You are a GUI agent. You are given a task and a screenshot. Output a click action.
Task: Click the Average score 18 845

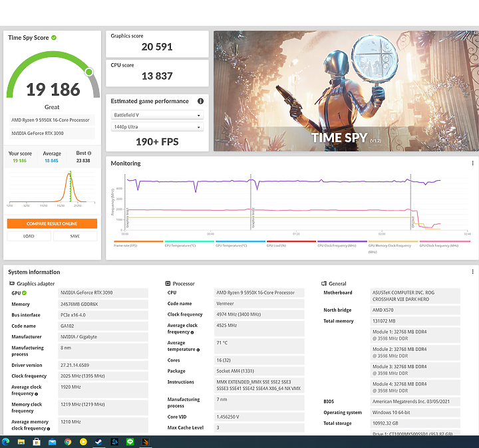(x=51, y=161)
